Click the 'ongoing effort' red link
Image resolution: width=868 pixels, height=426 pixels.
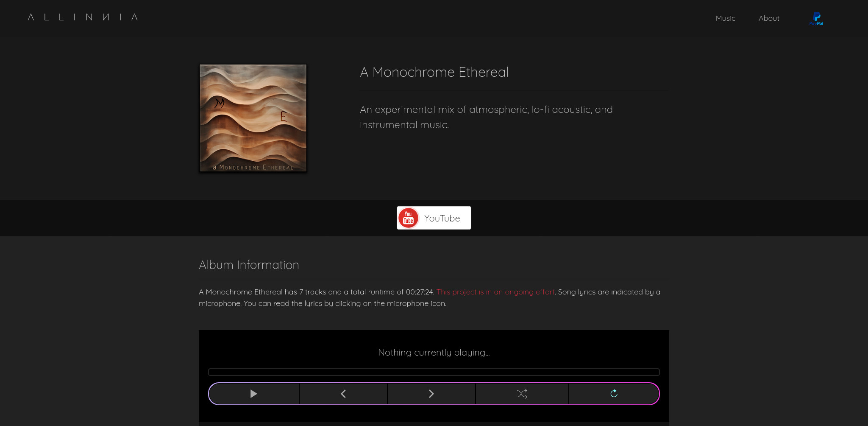pyautogui.click(x=495, y=292)
